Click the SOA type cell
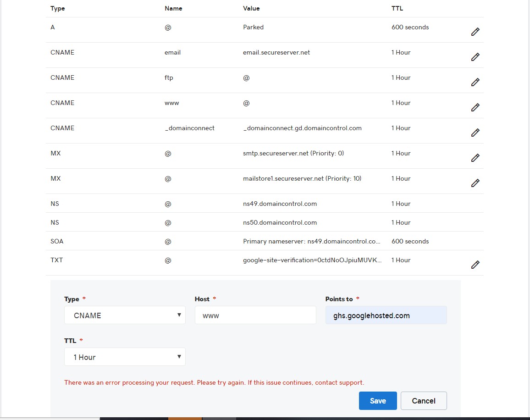Screen dimensions: 530x420 click(x=57, y=242)
